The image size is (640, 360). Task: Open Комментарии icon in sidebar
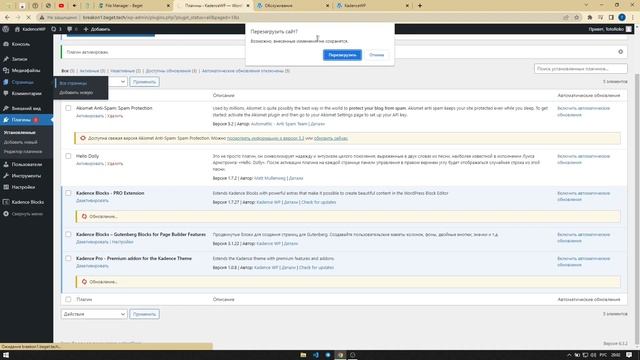(x=6, y=93)
